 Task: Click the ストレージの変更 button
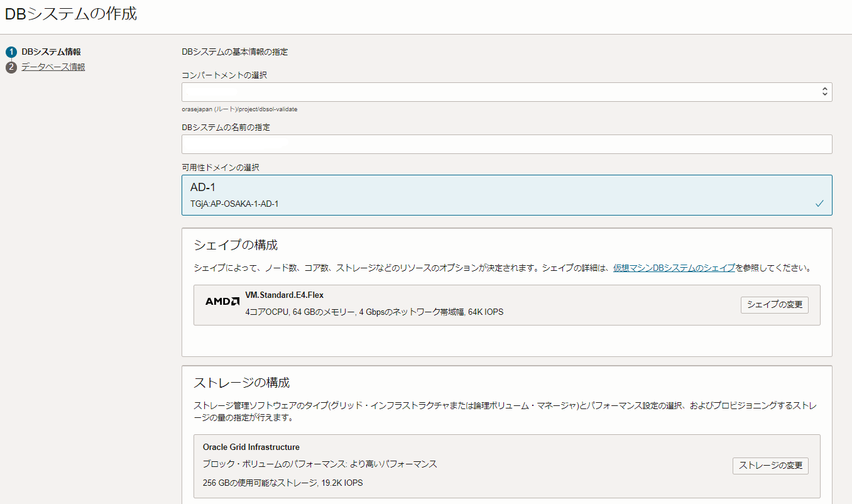pos(770,466)
